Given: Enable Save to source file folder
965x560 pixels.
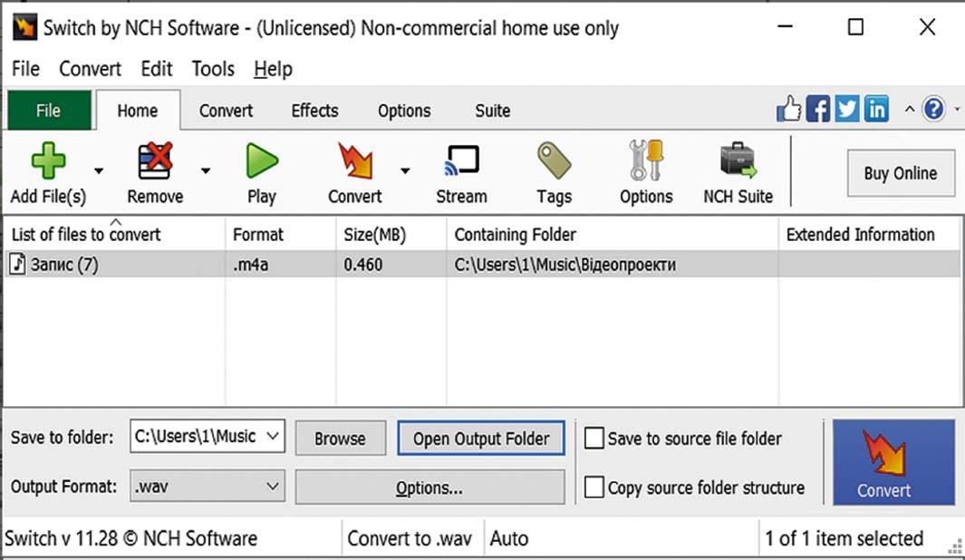Looking at the screenshot, I should pos(593,439).
